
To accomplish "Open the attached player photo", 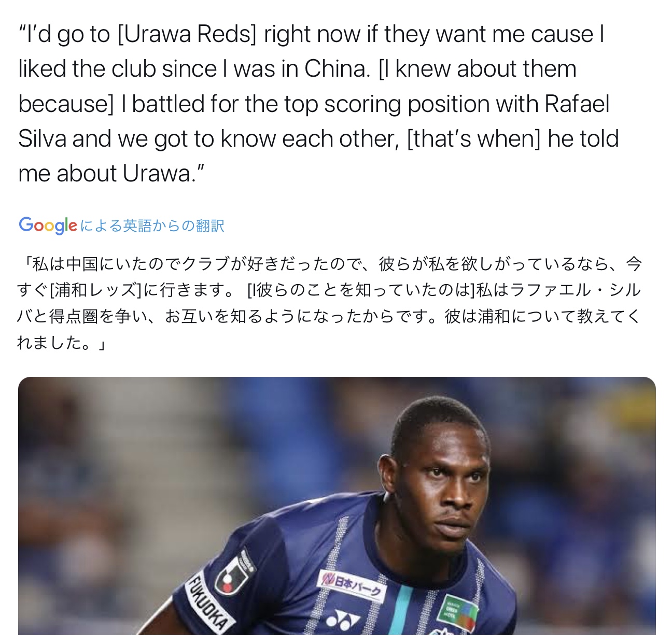I will [337, 506].
